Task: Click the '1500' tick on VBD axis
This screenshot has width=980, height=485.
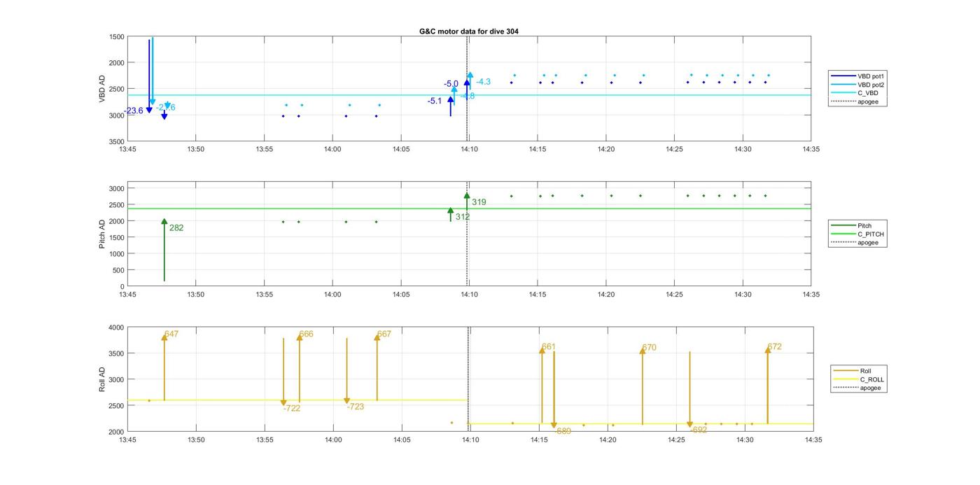Action: click(117, 37)
